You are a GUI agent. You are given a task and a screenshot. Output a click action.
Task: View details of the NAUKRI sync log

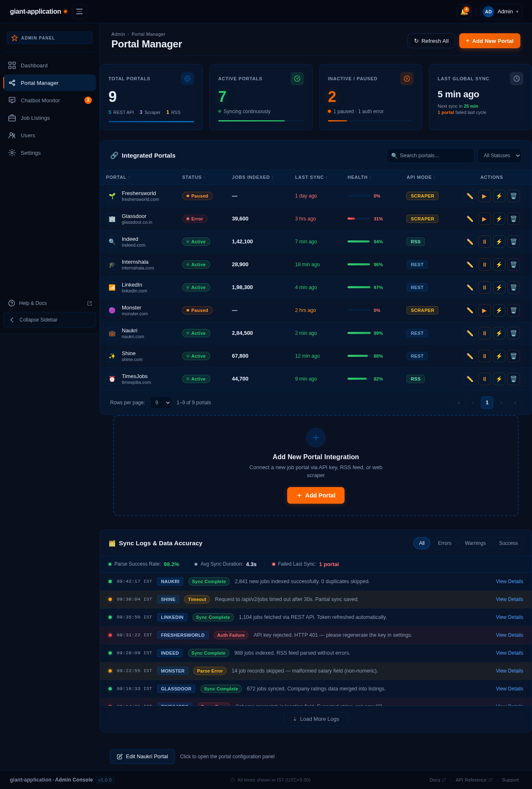pos(510,581)
